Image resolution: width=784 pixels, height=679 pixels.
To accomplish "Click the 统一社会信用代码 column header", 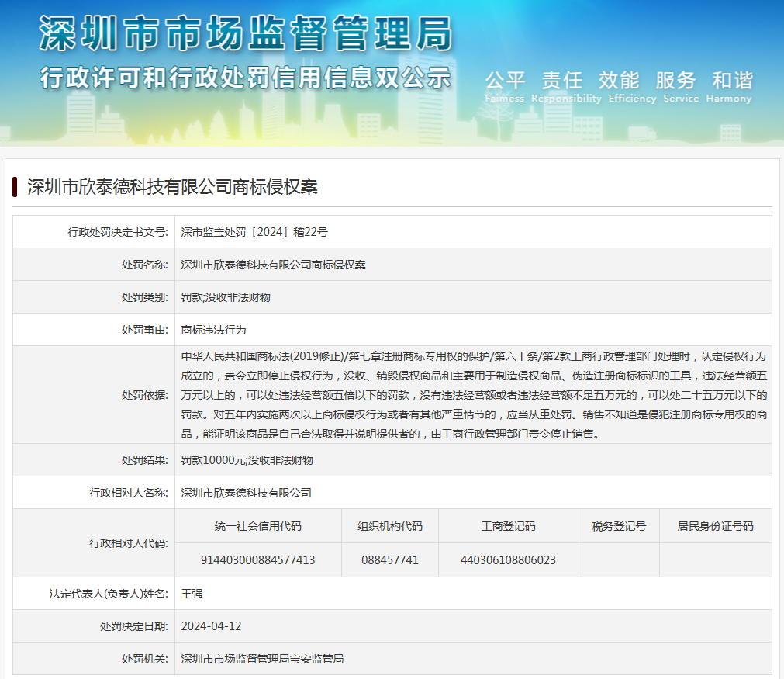I will pyautogui.click(x=257, y=526).
